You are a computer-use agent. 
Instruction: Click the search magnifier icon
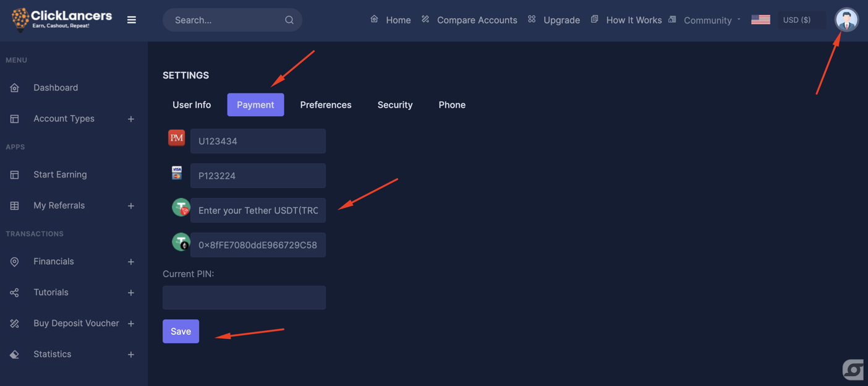click(289, 20)
